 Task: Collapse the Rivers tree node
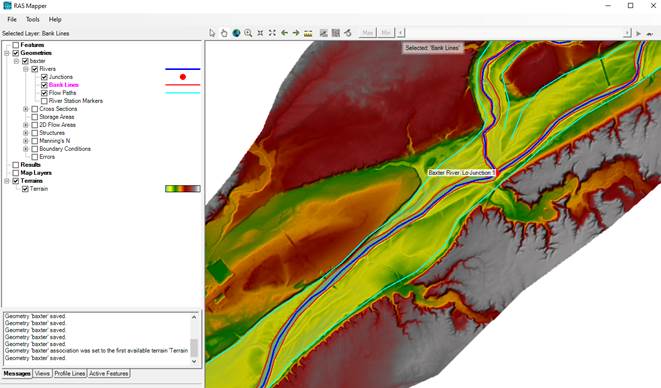(26, 69)
